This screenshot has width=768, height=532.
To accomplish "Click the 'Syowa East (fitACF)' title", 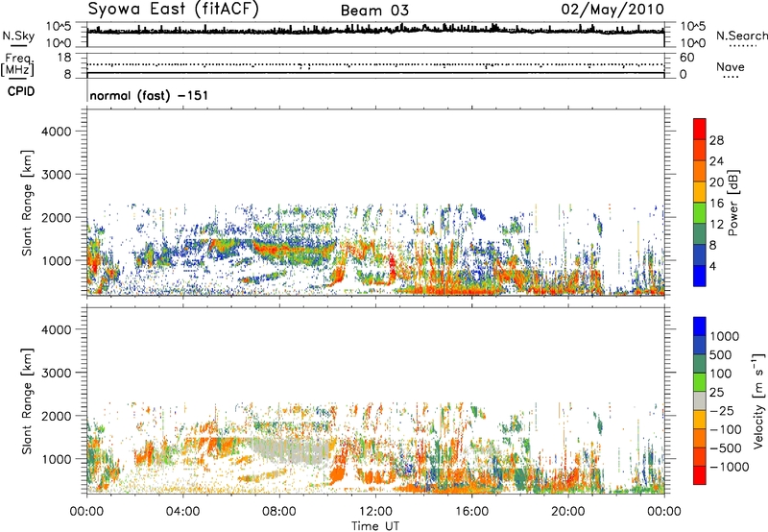I will (174, 9).
